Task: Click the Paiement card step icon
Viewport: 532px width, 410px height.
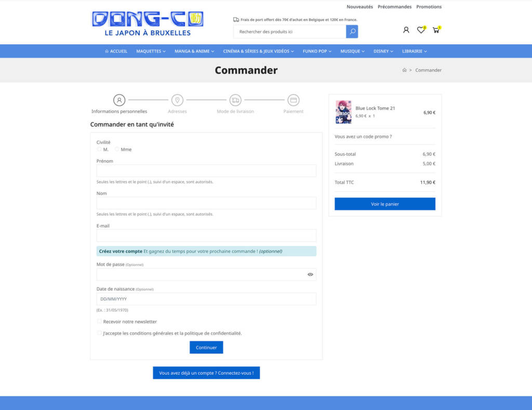Action: [x=294, y=100]
